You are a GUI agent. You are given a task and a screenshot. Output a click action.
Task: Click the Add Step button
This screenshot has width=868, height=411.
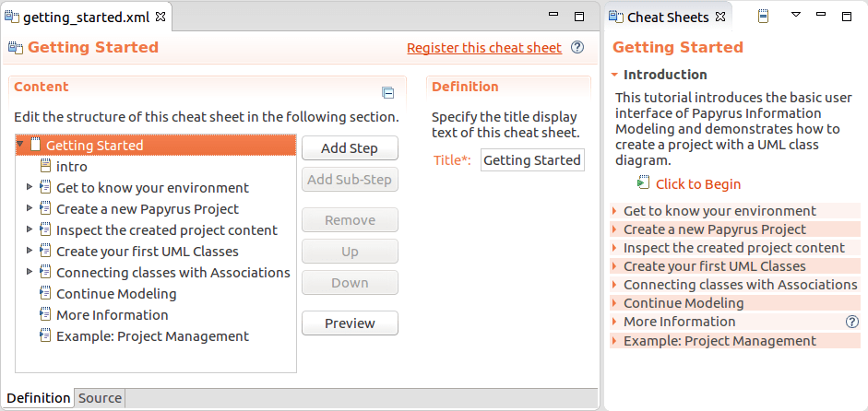coord(350,148)
